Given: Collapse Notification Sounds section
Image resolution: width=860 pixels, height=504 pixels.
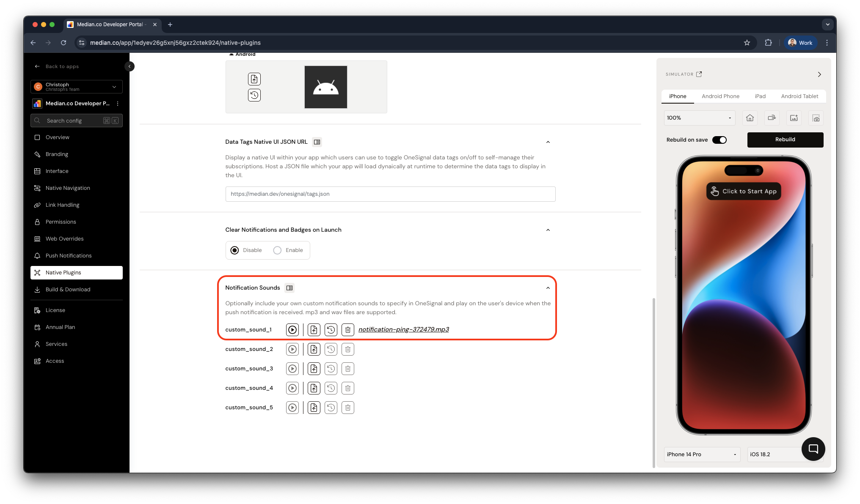Looking at the screenshot, I should (x=548, y=288).
